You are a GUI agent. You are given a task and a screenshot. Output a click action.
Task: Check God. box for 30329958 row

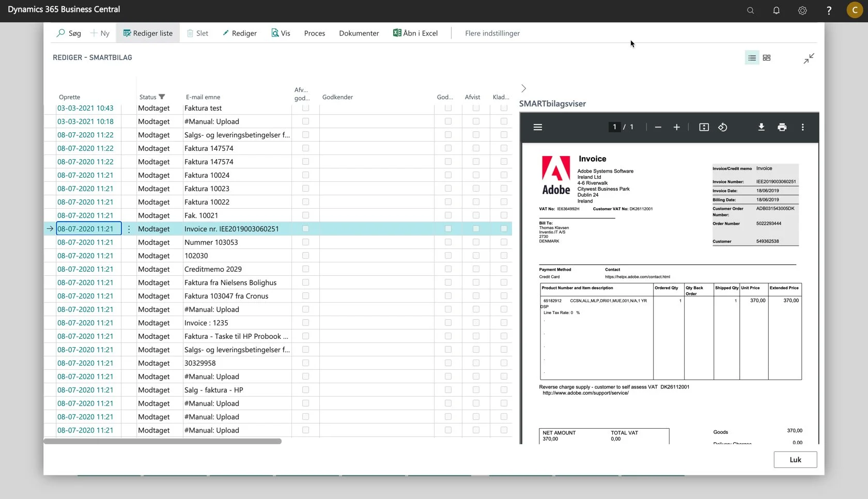[448, 363]
